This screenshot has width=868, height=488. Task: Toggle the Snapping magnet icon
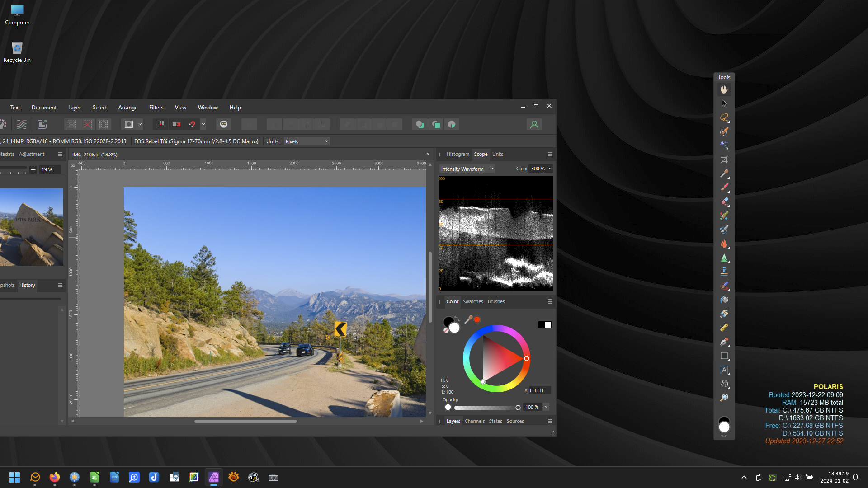pos(192,124)
